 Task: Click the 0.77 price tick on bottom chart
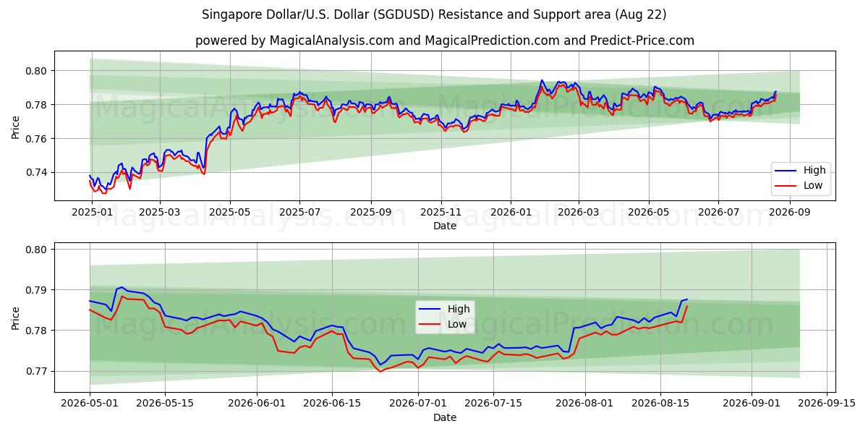tap(37, 371)
